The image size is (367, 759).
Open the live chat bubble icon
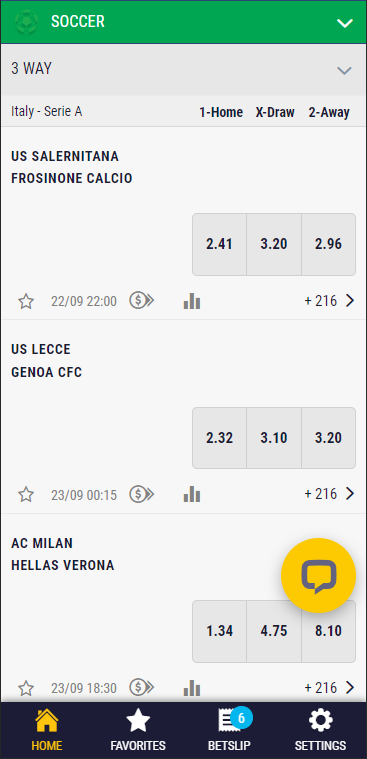(x=319, y=576)
